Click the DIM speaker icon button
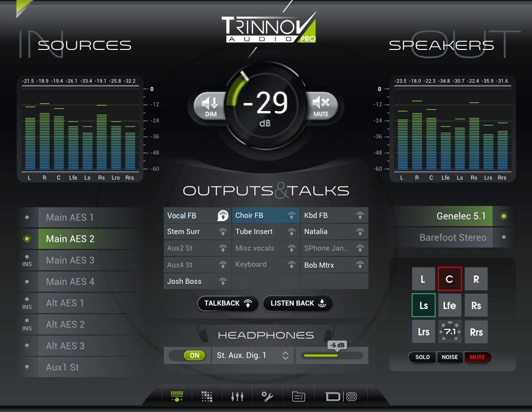Screen dimensions: 532x412 [210, 106]
